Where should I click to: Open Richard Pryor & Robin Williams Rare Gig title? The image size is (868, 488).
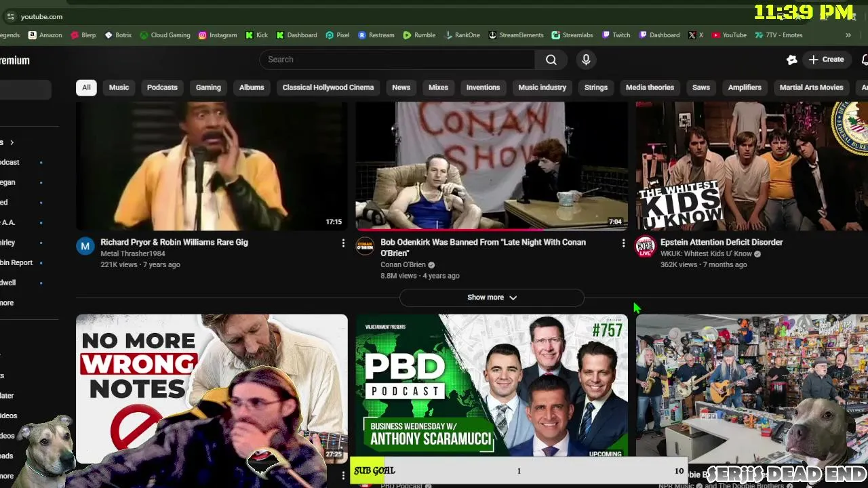point(174,242)
